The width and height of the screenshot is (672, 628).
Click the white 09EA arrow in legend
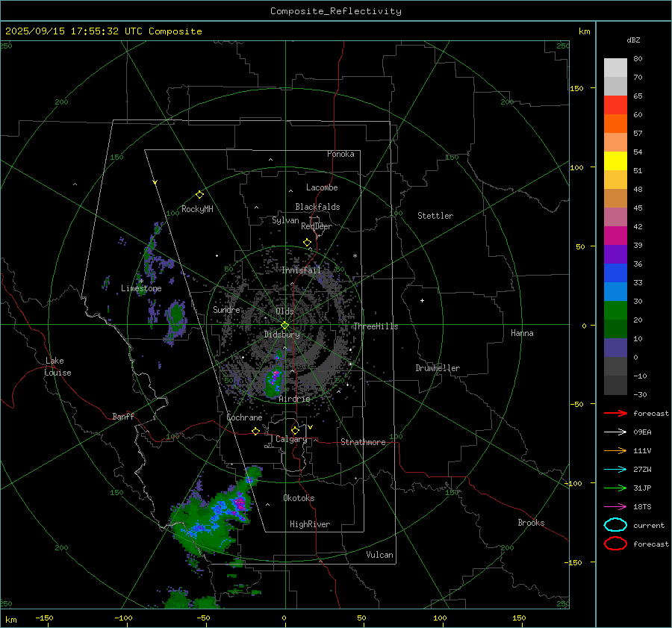[615, 432]
